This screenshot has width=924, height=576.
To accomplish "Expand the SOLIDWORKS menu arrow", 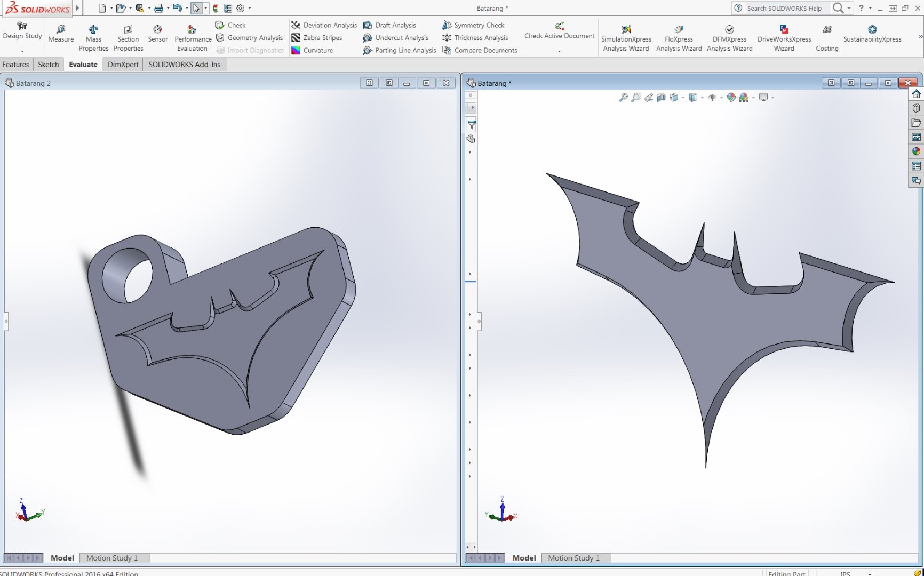I will pyautogui.click(x=77, y=8).
